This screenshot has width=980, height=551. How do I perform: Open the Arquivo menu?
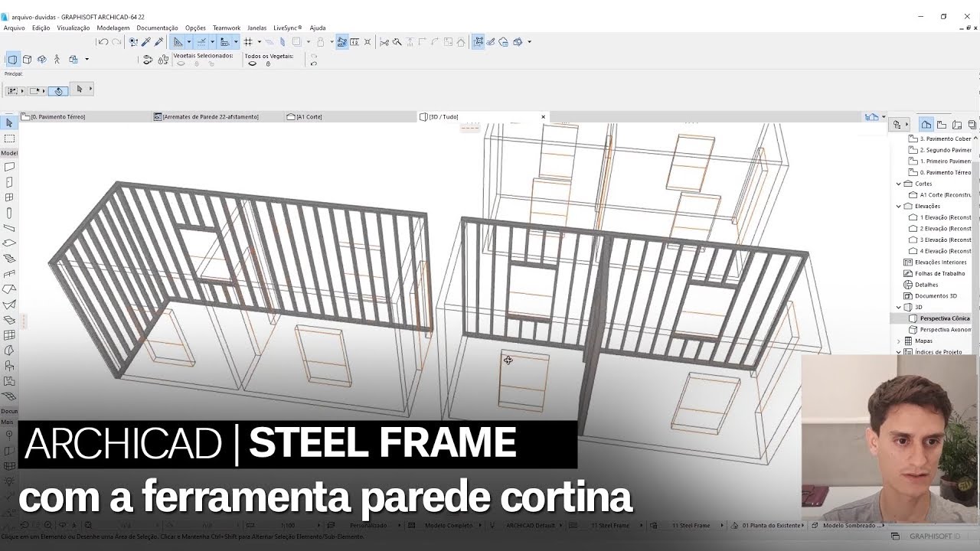click(14, 28)
